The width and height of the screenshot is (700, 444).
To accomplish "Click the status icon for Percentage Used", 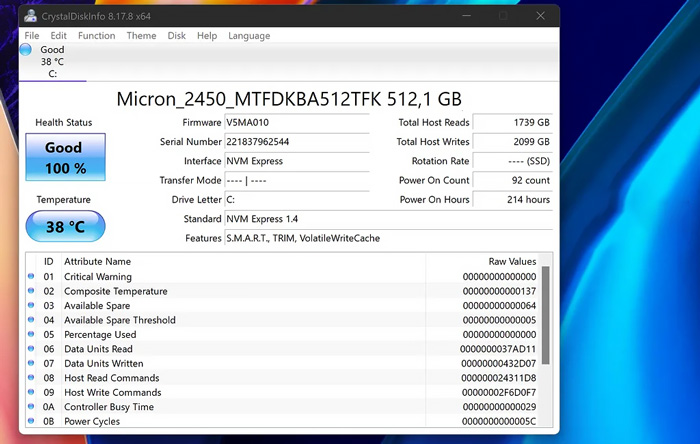I will tap(31, 335).
